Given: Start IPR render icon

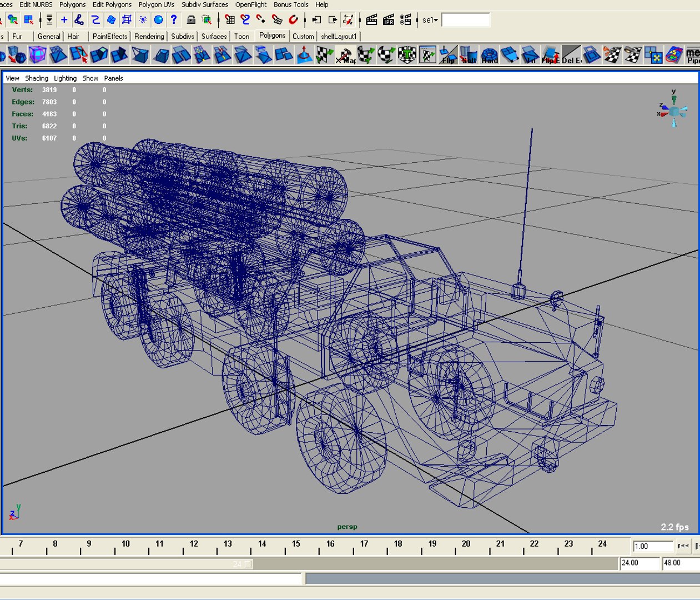Looking at the screenshot, I should pos(389,20).
